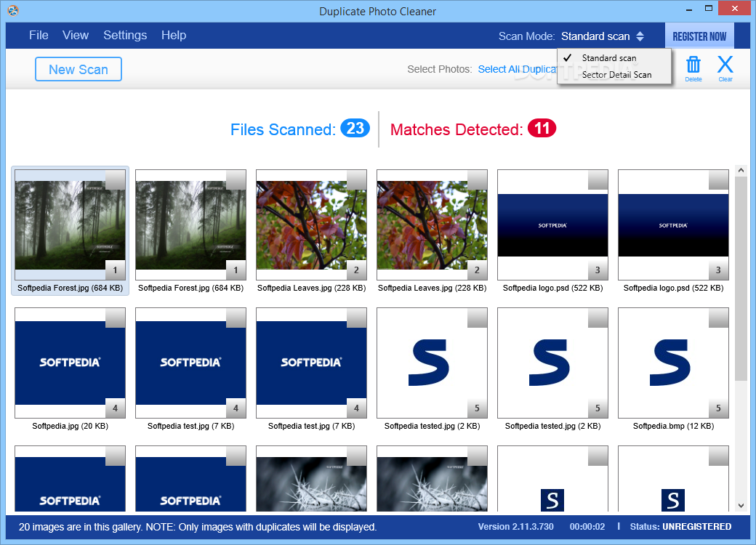Image resolution: width=756 pixels, height=545 pixels.
Task: Select the first Softpedia logo.psd image
Action: [x=552, y=225]
